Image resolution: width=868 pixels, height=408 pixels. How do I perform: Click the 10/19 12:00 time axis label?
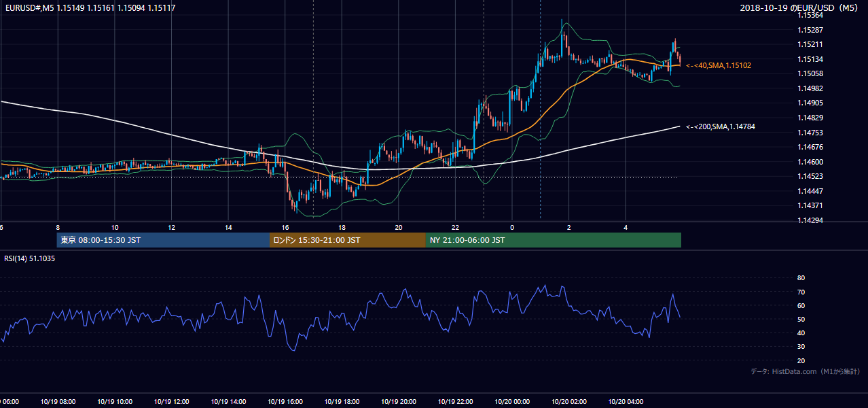(x=171, y=402)
